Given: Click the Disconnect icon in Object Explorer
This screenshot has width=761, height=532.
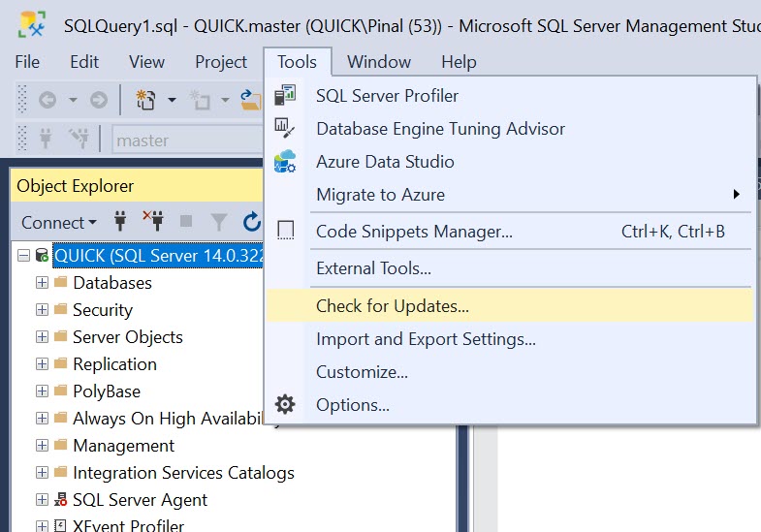Looking at the screenshot, I should tap(153, 221).
